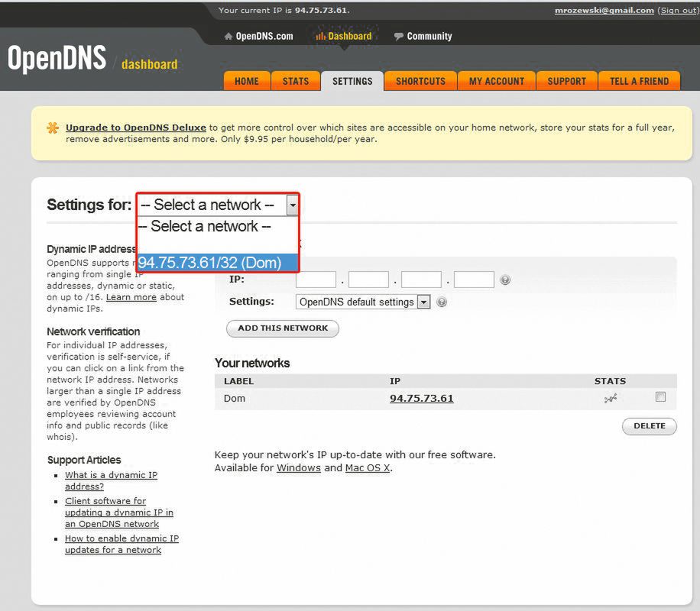Image resolution: width=700 pixels, height=611 pixels.
Task: Open the Mac OS X software link
Action: (x=368, y=467)
